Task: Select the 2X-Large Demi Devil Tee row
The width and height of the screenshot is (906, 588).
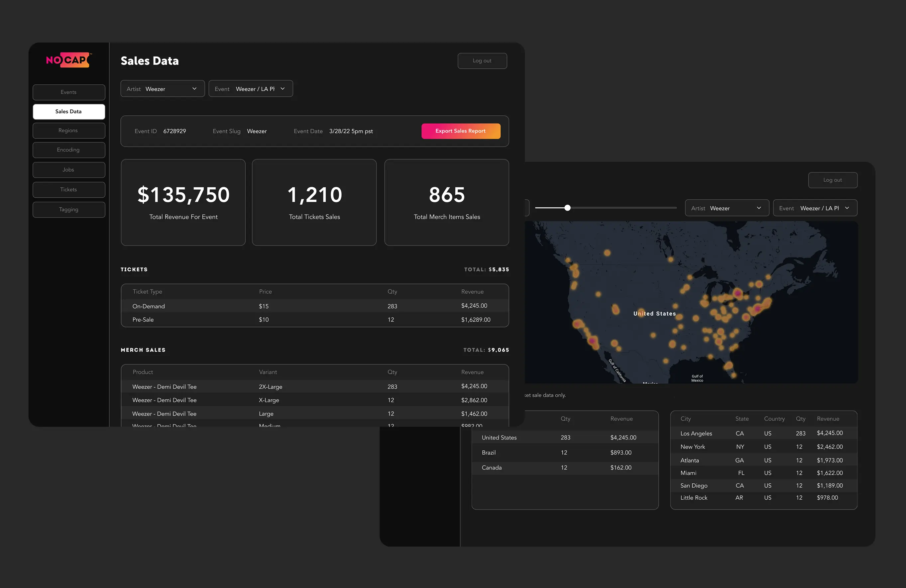Action: point(315,387)
